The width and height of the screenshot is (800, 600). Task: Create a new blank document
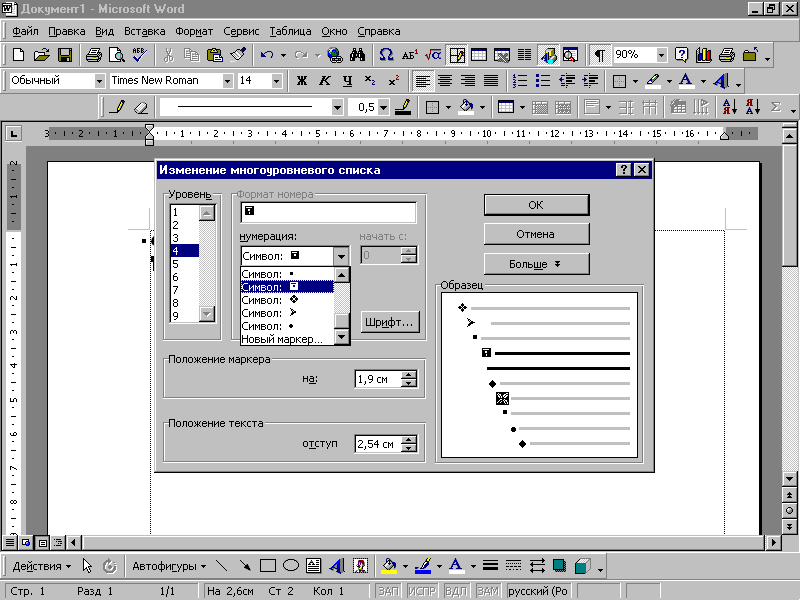[18, 55]
